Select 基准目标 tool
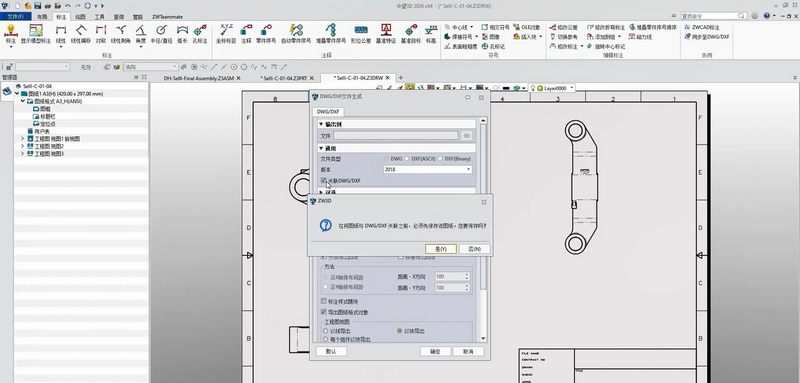 (411, 34)
